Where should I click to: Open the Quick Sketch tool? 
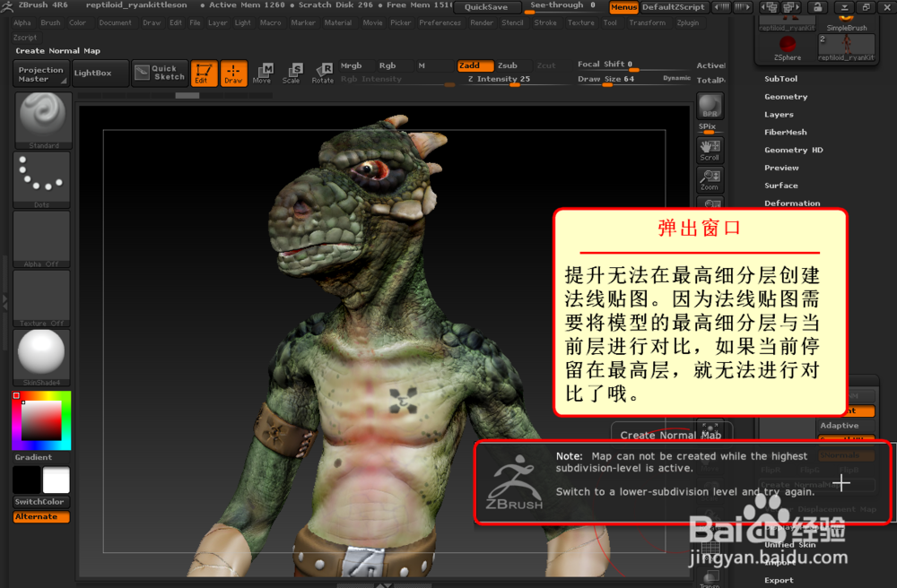tap(160, 73)
